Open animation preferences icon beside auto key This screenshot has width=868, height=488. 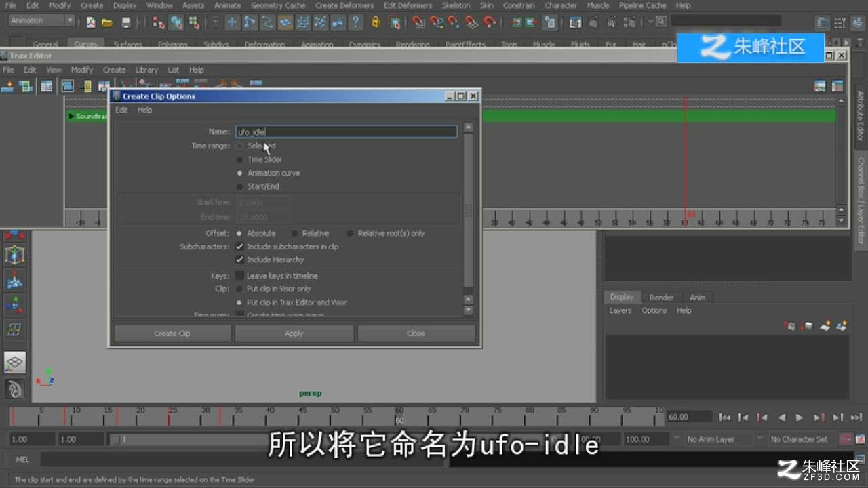[860, 439]
